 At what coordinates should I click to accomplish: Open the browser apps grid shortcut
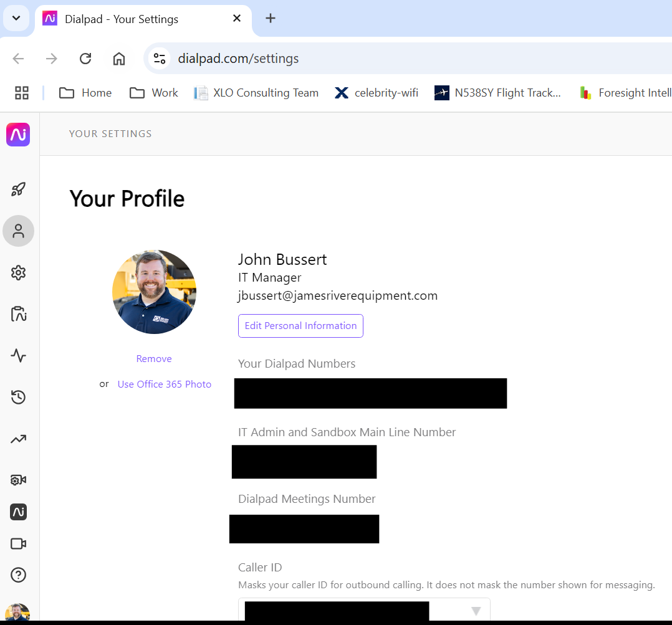[22, 93]
